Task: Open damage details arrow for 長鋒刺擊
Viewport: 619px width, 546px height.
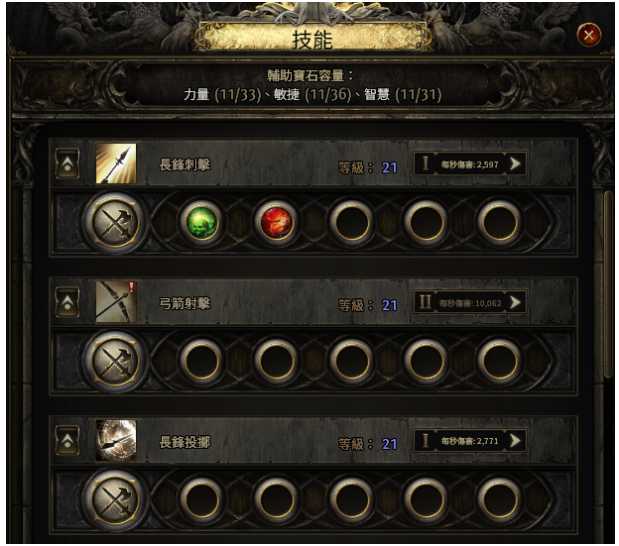Action: [x=515, y=163]
